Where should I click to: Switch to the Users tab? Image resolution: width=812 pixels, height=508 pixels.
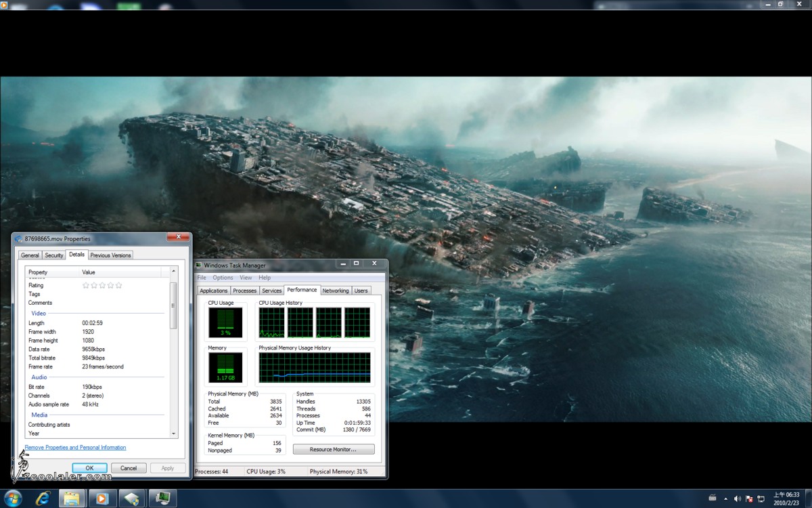pyautogui.click(x=361, y=291)
